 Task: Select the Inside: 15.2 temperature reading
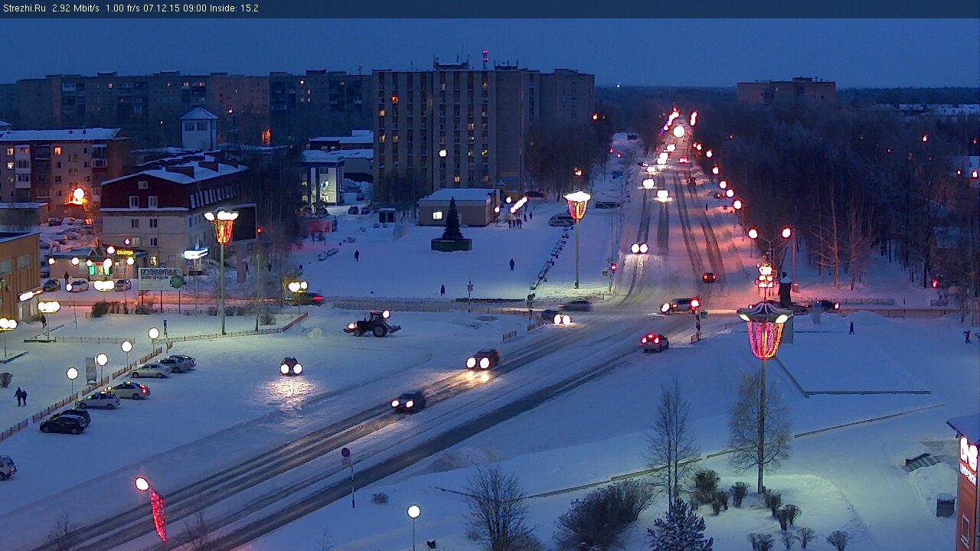coord(234,8)
